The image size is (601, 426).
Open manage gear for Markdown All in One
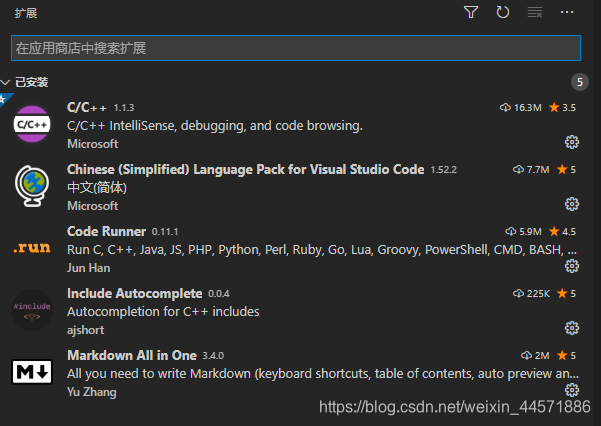pos(572,390)
